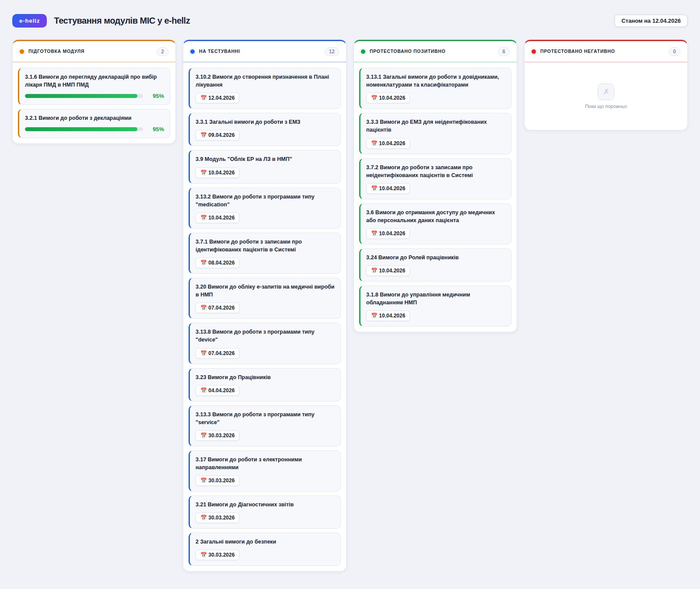Click calendar icon on 3.23 Працівників card

(x=203, y=390)
